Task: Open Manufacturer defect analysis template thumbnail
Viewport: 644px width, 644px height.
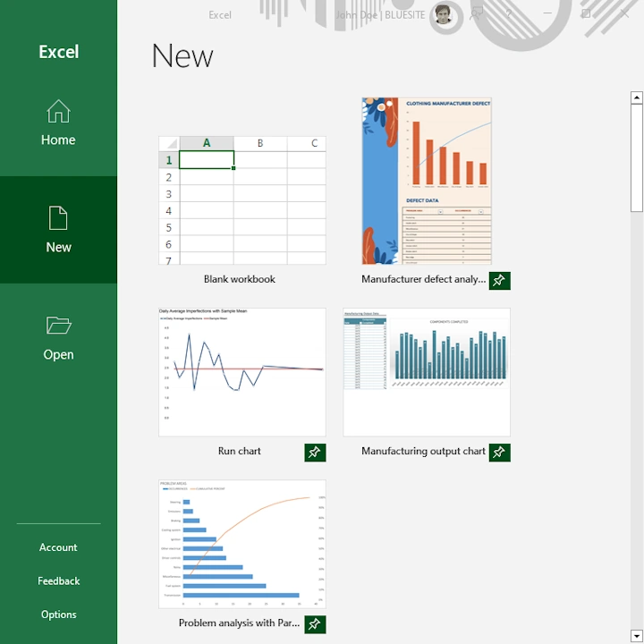Action: tap(427, 181)
